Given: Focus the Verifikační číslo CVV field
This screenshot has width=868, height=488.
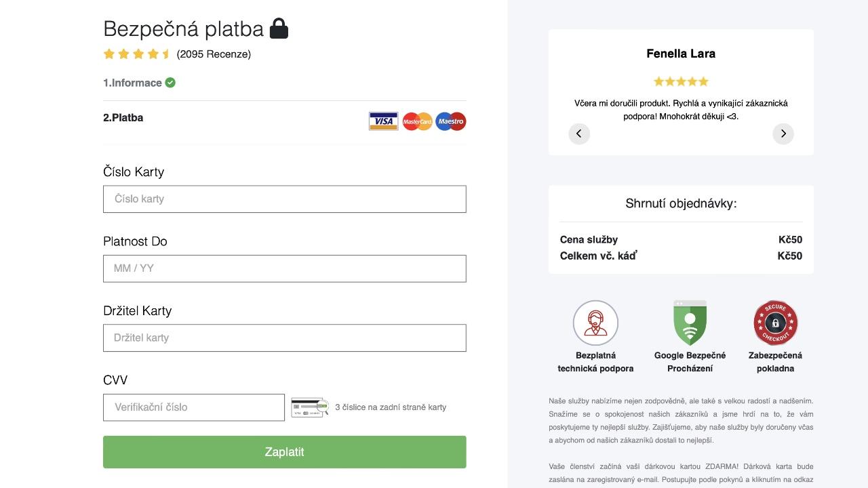Looking at the screenshot, I should [x=194, y=407].
